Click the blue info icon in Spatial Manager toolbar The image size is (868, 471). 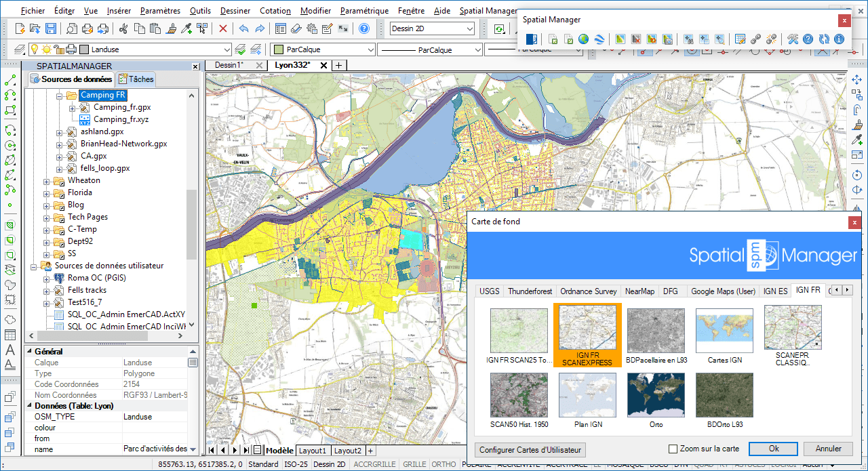click(839, 39)
